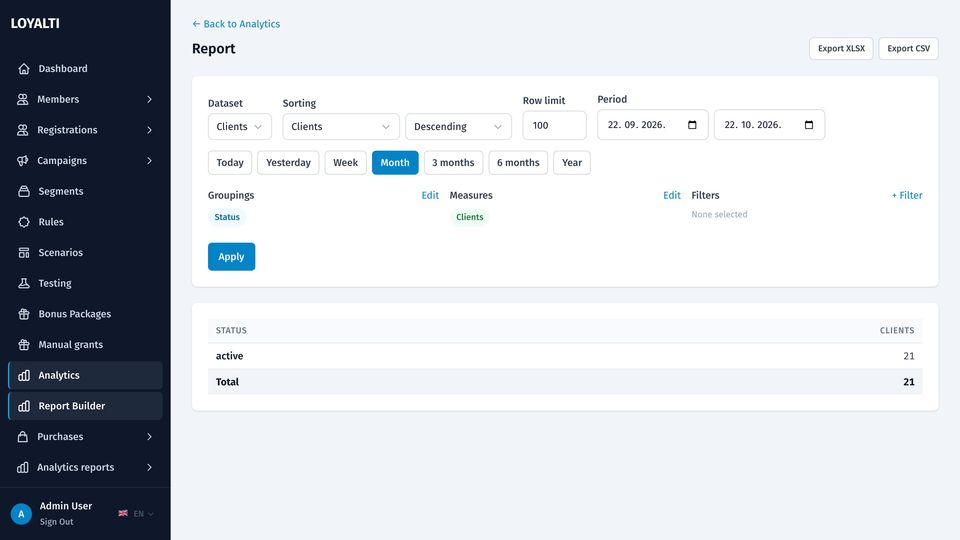This screenshot has width=960, height=540.
Task: Click the UK flag language icon
Action: [x=123, y=513]
